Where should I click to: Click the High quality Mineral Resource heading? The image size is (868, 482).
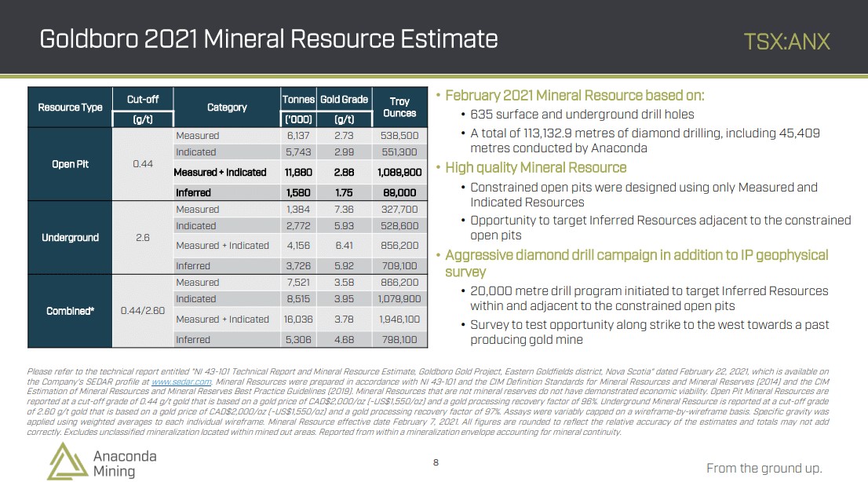pyautogui.click(x=536, y=168)
